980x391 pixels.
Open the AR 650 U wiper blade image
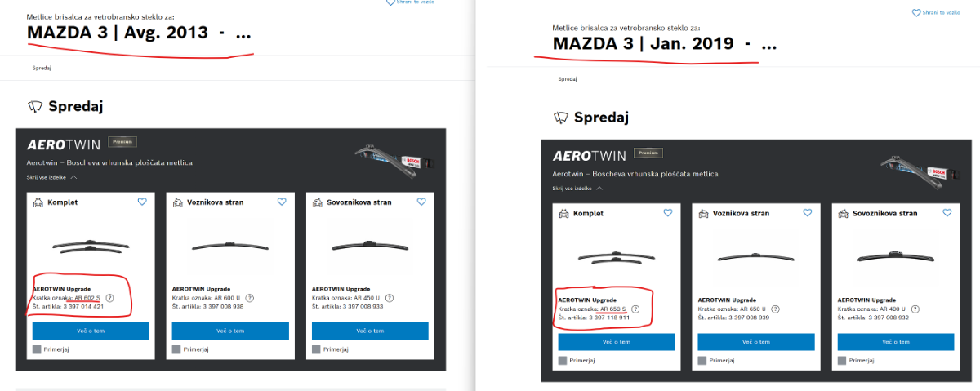[x=756, y=256]
